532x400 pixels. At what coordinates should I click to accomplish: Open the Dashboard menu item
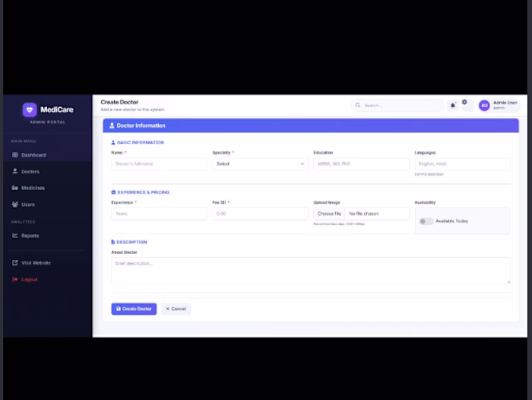point(47,155)
